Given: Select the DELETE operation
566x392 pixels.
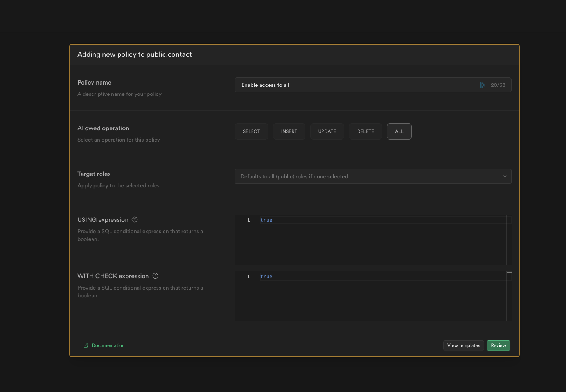Looking at the screenshot, I should pyautogui.click(x=365, y=131).
